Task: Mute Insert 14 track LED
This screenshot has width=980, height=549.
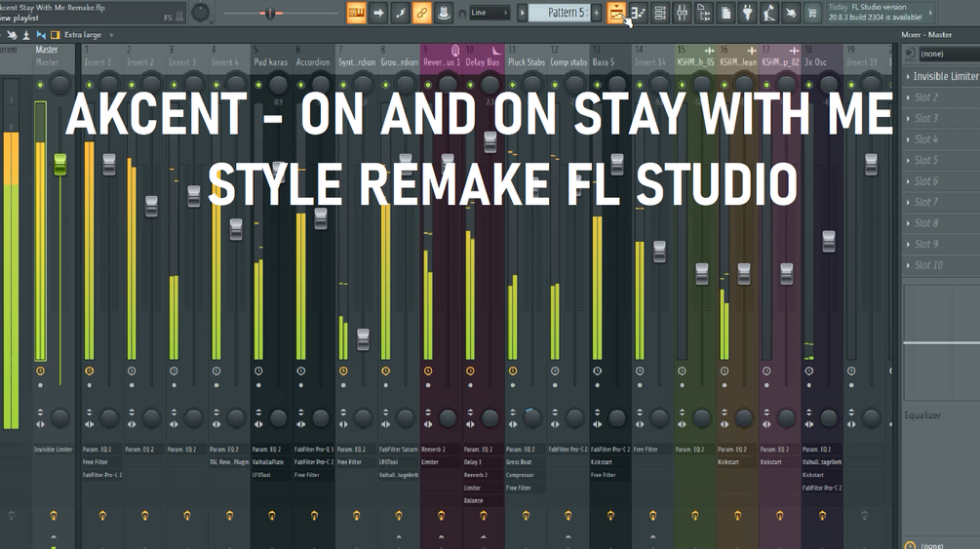Action: pyautogui.click(x=640, y=85)
